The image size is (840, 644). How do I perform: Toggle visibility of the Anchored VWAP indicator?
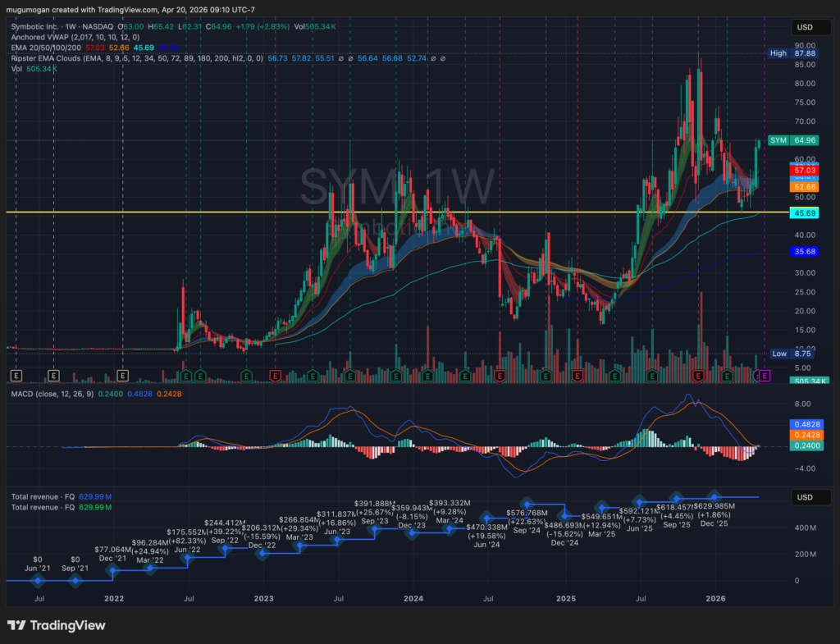click(37, 38)
